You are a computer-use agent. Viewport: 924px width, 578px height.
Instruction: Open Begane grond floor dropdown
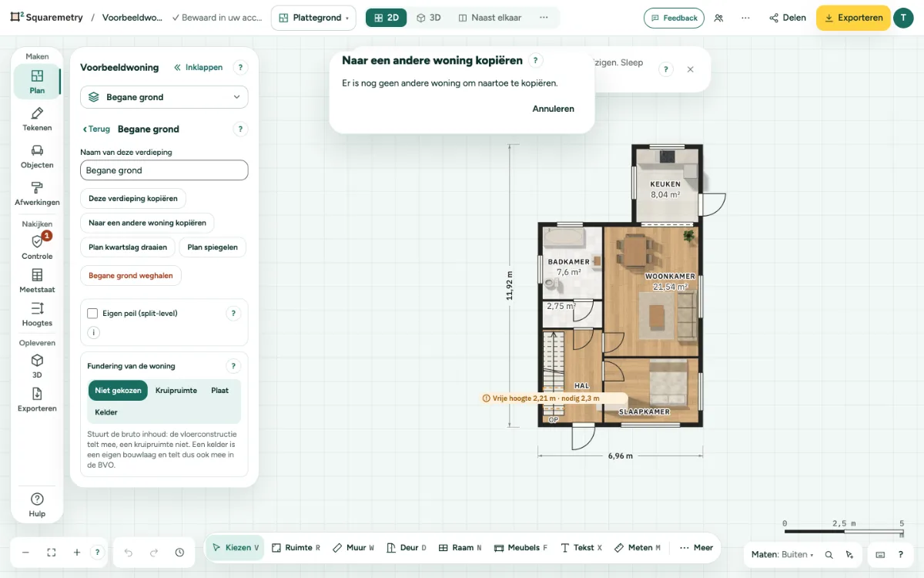point(164,97)
